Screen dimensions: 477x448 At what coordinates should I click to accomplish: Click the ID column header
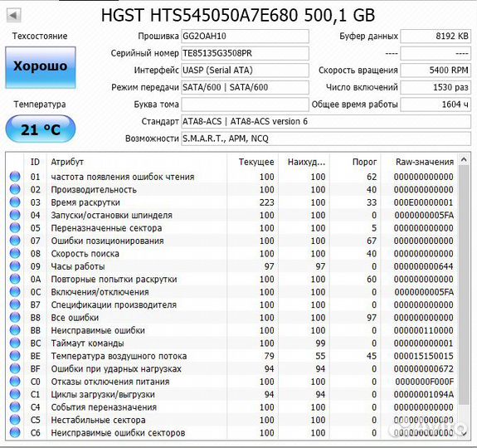(x=36, y=162)
